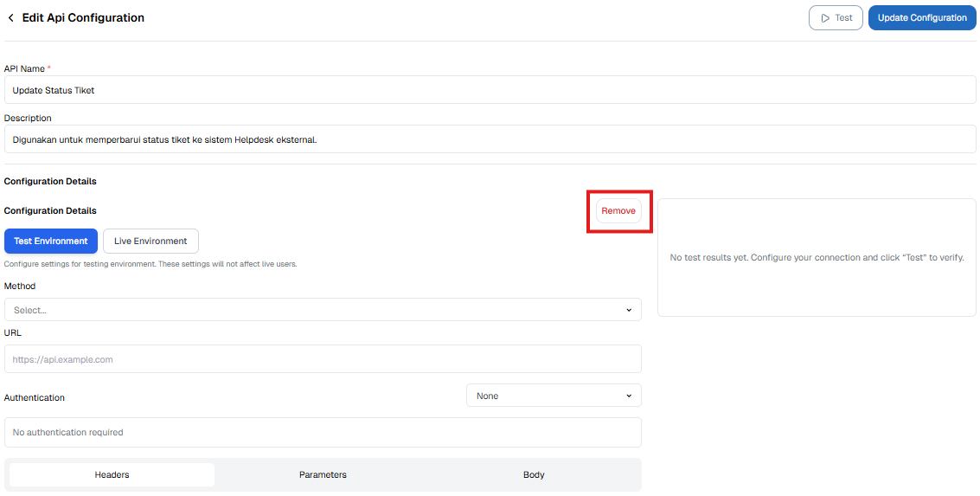Image resolution: width=980 pixels, height=496 pixels.
Task: Click the environment hint text below Test Environment
Action: point(150,264)
